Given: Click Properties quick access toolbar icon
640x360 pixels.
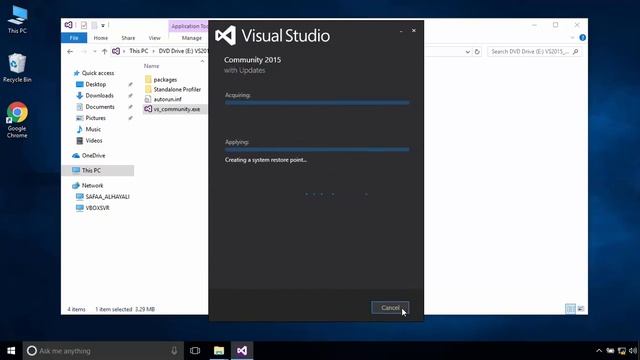Looking at the screenshot, I should click(x=84, y=25).
